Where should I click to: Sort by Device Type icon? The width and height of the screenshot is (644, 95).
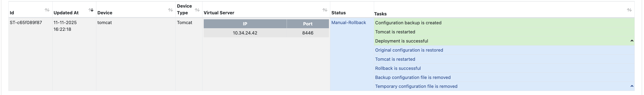(x=197, y=10)
